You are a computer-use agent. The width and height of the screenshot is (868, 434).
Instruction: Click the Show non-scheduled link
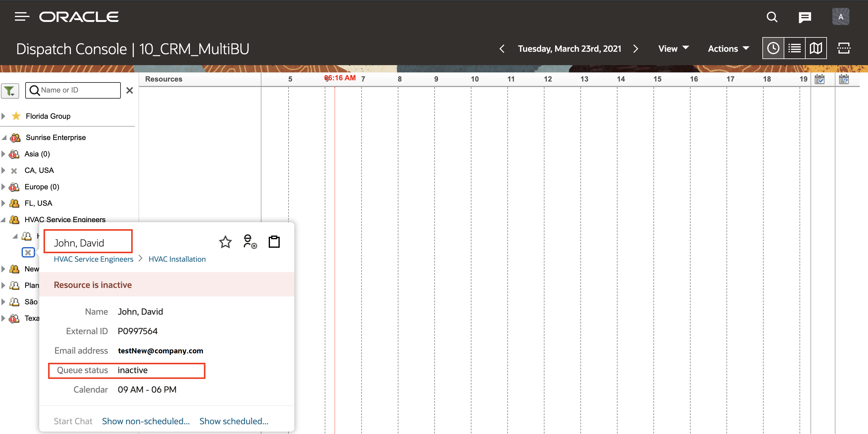click(145, 421)
